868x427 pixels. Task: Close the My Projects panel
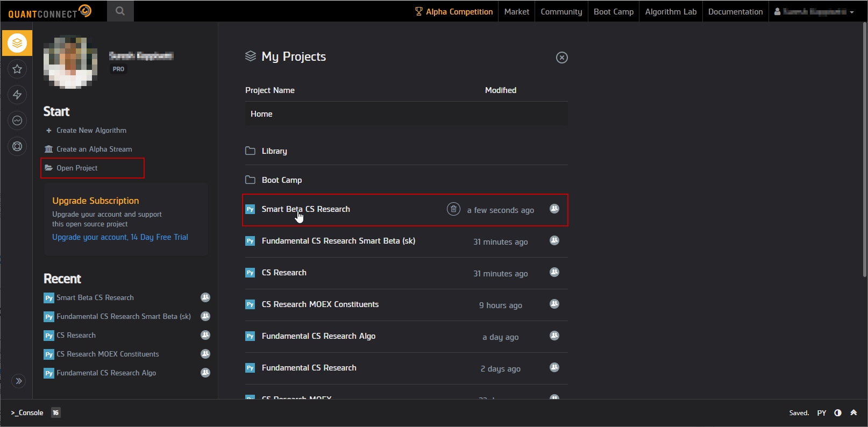562,58
